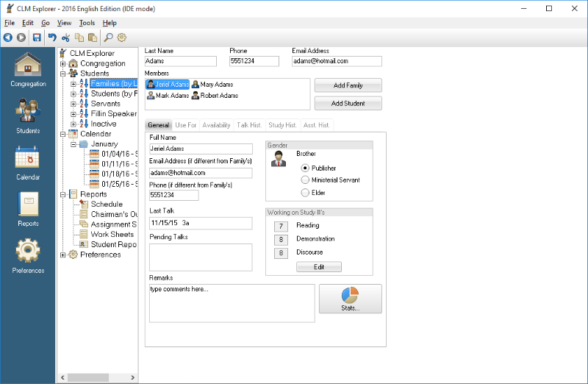
Task: Switch to the Study Hist. tab
Action: click(x=282, y=125)
